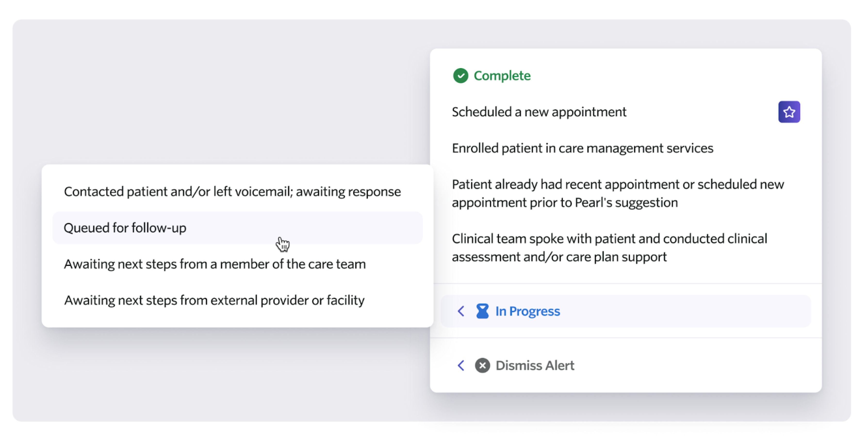This screenshot has width=868, height=440.
Task: Click the green checkmark Complete status icon
Action: (461, 76)
